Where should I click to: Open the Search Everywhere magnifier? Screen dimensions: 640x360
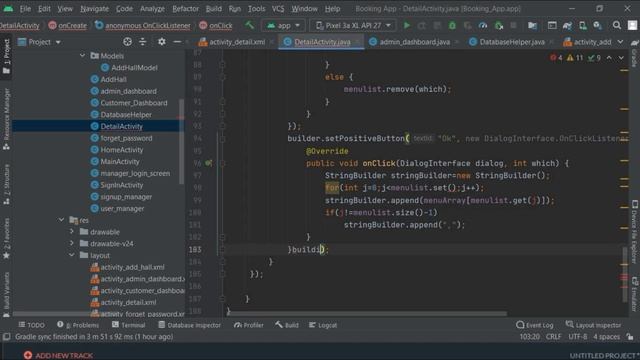pyautogui.click(x=617, y=25)
